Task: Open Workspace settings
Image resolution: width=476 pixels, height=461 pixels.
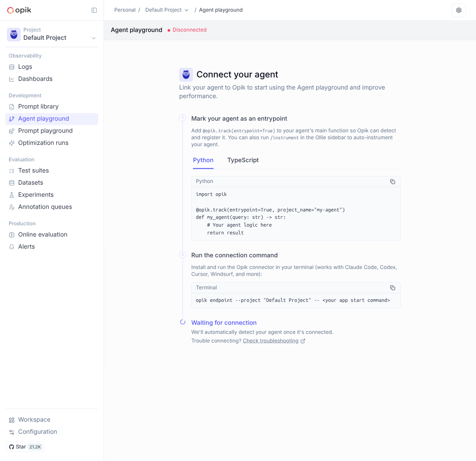Action: [51, 420]
